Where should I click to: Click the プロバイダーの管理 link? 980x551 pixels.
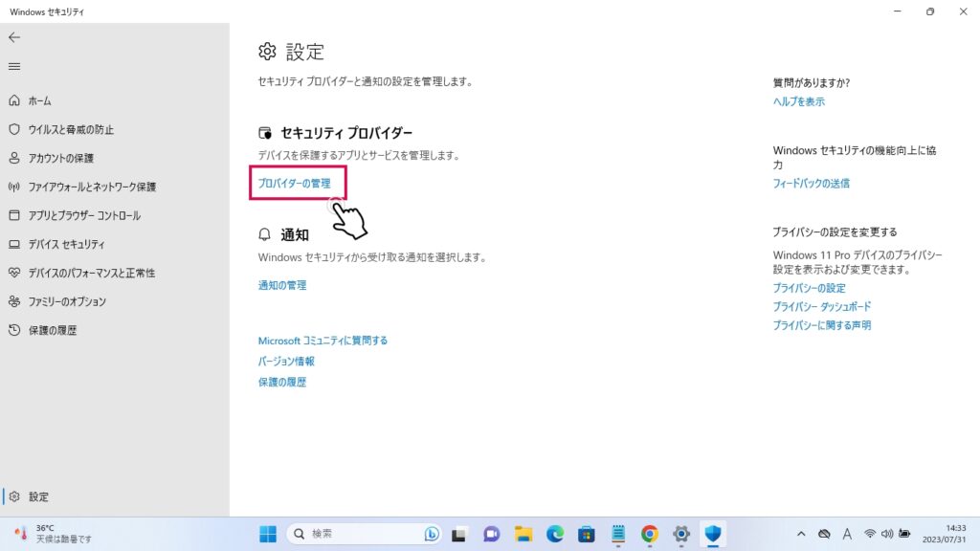295,183
